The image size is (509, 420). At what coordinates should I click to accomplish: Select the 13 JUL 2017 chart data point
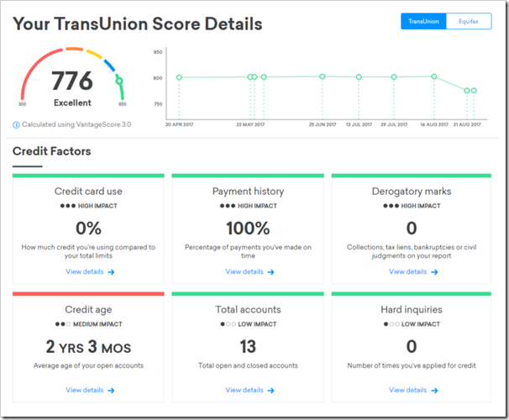click(359, 77)
